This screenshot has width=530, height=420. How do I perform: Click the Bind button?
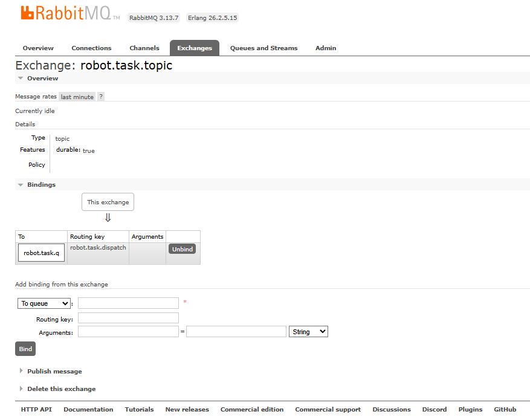click(25, 349)
